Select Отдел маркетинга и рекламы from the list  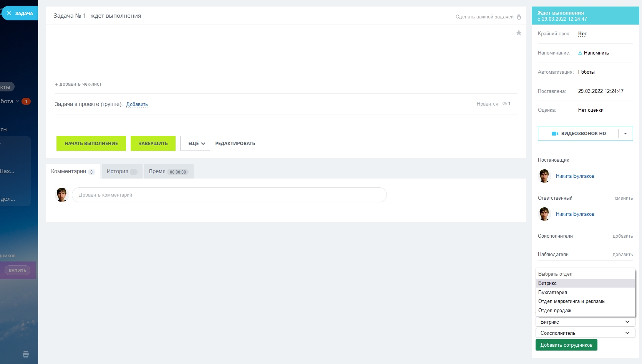[585, 301]
